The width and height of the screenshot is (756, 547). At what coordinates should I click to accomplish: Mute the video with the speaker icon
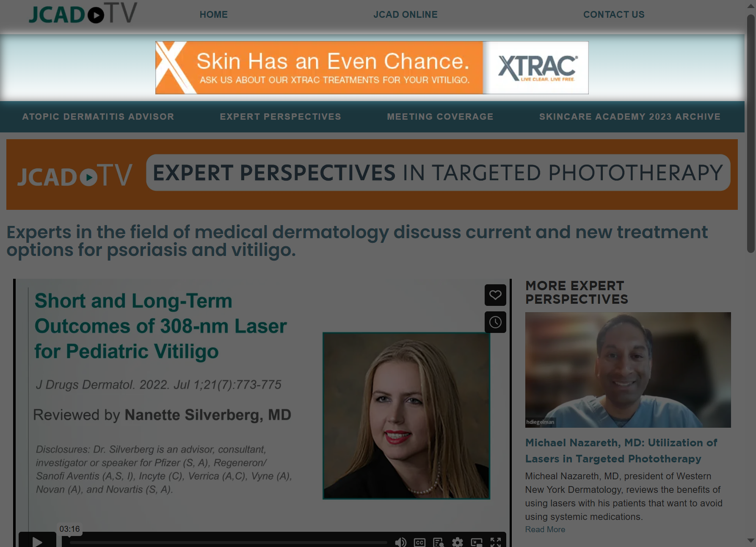click(x=400, y=542)
